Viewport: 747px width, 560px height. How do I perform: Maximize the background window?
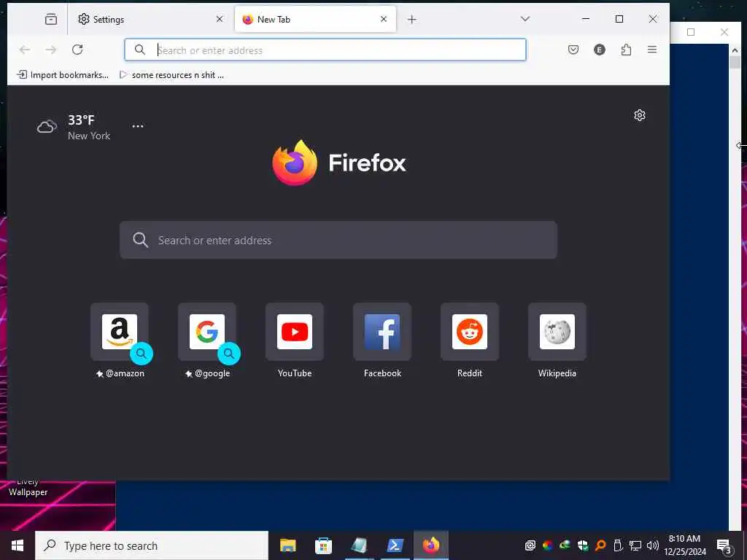691,32
